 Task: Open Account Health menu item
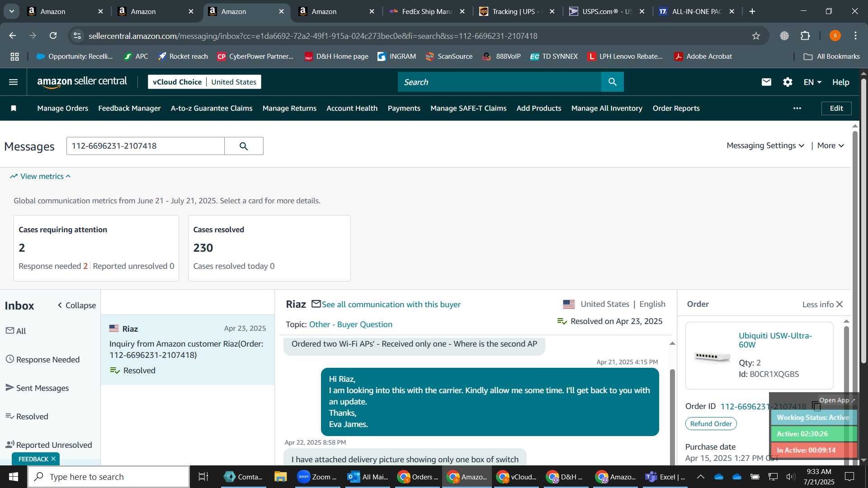(x=352, y=108)
